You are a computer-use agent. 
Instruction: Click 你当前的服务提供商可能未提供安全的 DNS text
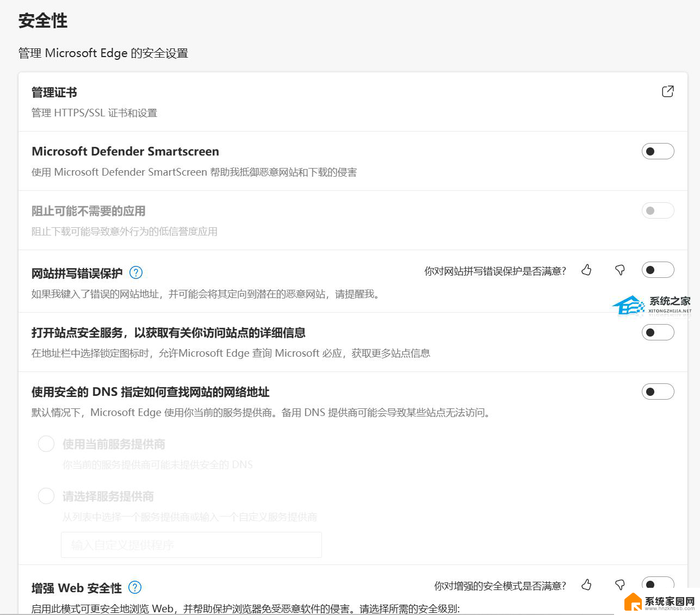point(158,465)
